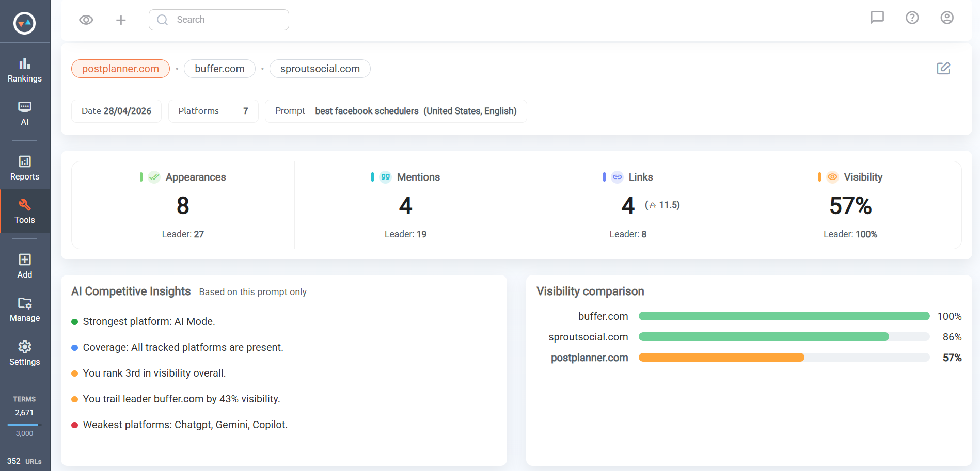Image resolution: width=980 pixels, height=471 pixels.
Task: Toggle the eye view icon
Action: coord(86,20)
